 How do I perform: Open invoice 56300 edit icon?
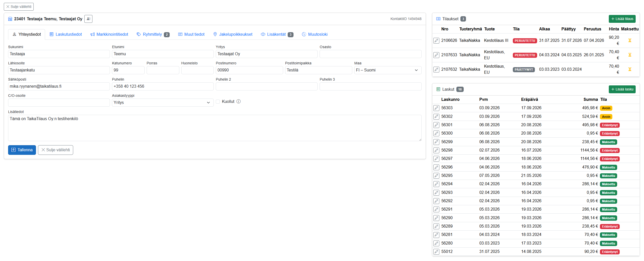click(436, 133)
